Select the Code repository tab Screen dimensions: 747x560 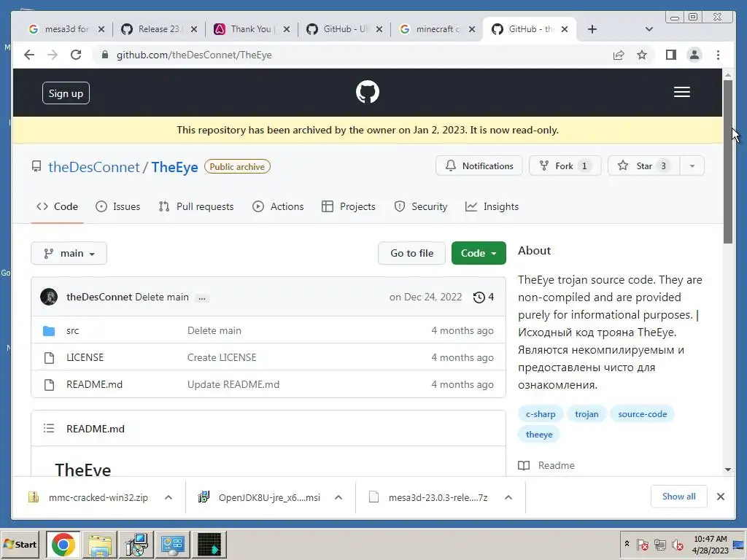point(57,206)
